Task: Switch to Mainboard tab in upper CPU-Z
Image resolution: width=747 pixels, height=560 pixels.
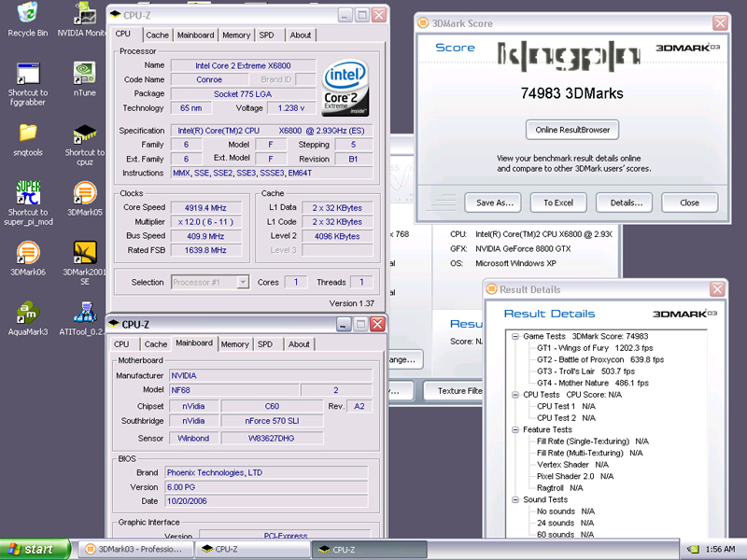Action: 196,35
